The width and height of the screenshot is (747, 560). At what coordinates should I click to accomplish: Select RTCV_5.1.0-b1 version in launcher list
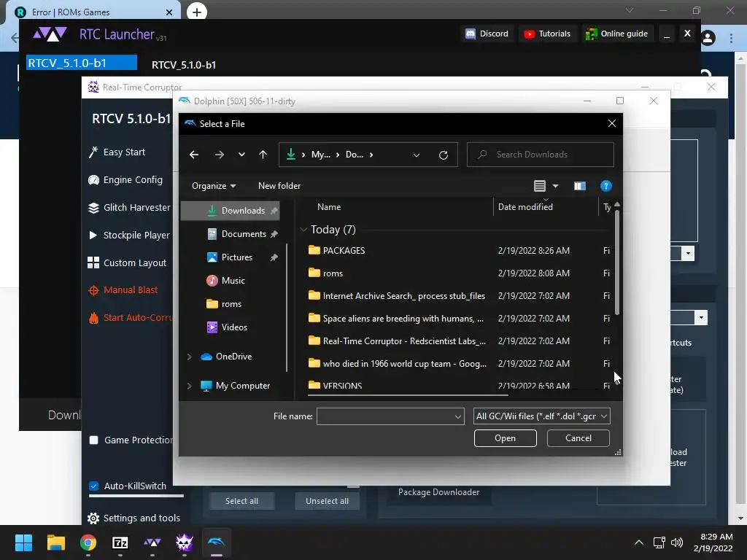coord(82,63)
